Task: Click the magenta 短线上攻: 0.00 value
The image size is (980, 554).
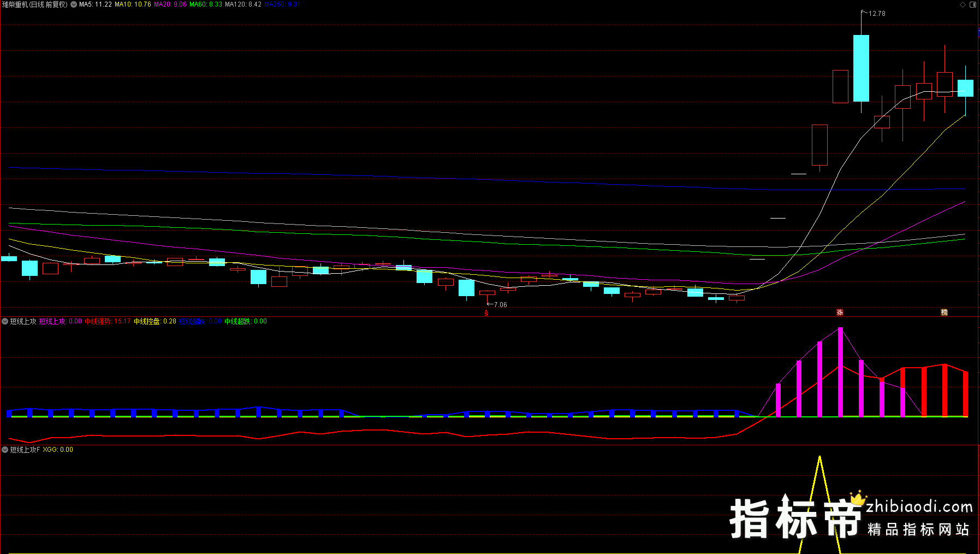Action: click(61, 321)
